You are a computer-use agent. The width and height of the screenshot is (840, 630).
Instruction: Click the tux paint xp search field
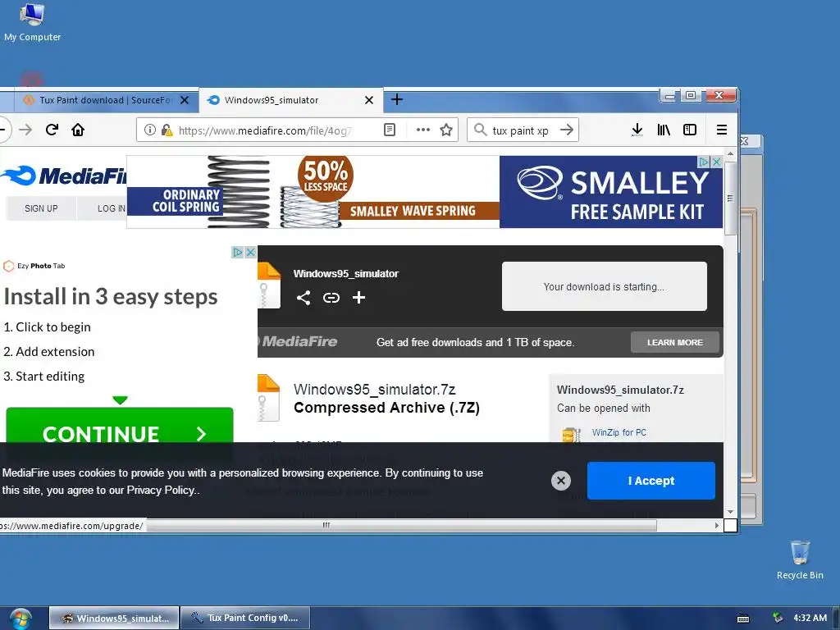click(x=521, y=130)
